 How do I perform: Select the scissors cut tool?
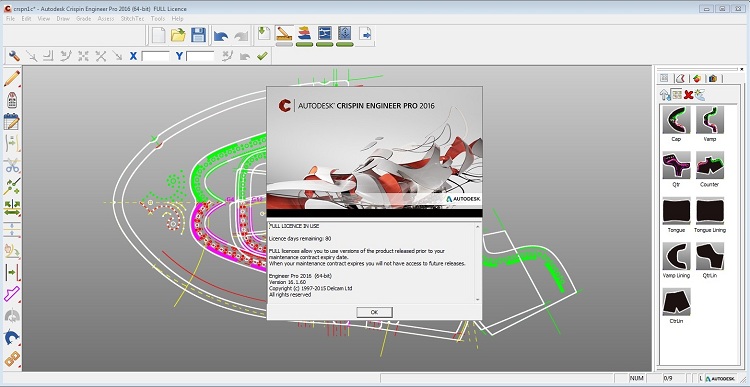coord(11,165)
